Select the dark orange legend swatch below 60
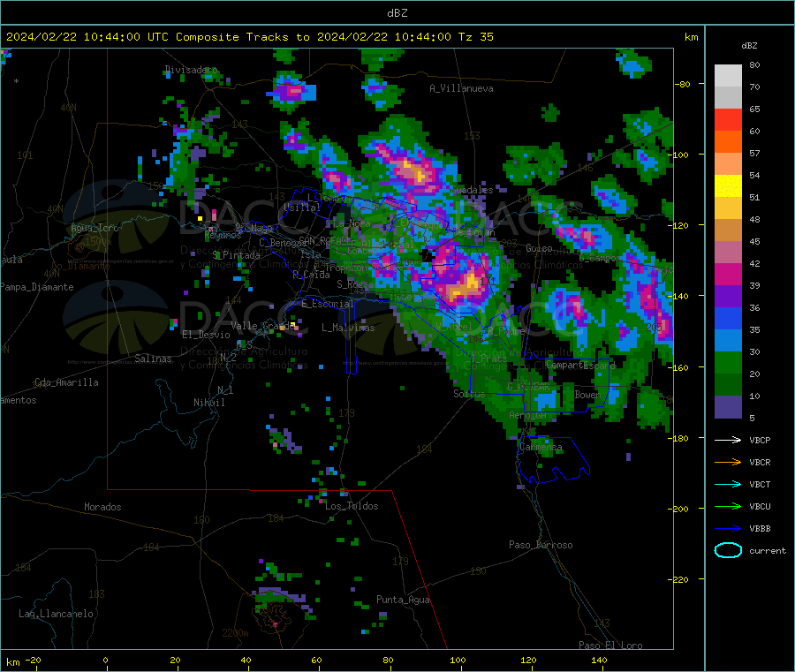Screen dimensions: 795x672 click(728, 142)
